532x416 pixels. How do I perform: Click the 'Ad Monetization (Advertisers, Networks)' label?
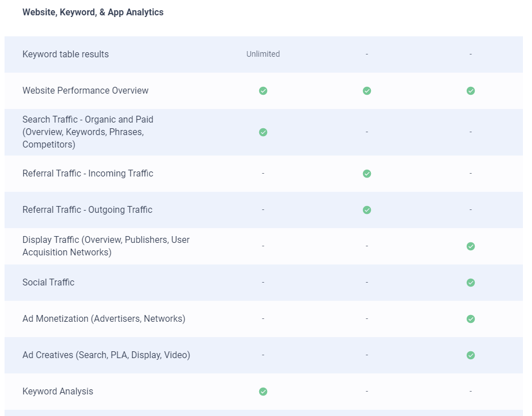point(104,319)
